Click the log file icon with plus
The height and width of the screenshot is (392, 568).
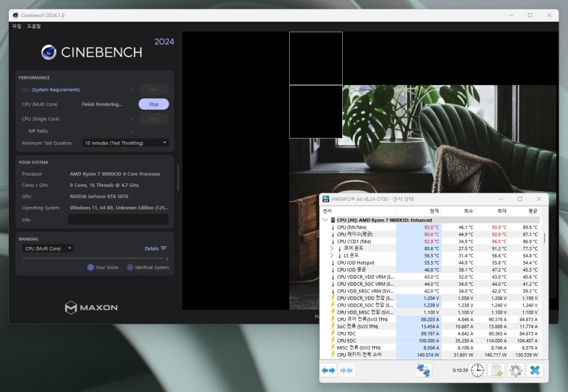496,370
